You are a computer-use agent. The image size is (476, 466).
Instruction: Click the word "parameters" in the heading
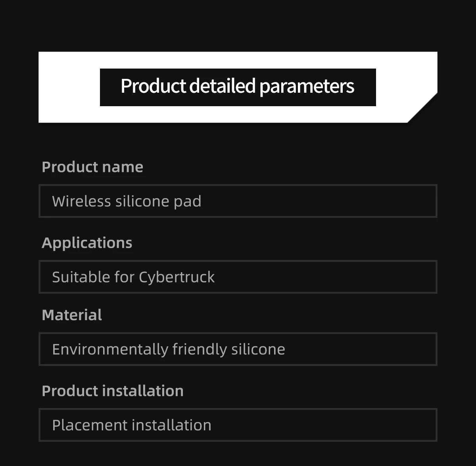click(307, 87)
